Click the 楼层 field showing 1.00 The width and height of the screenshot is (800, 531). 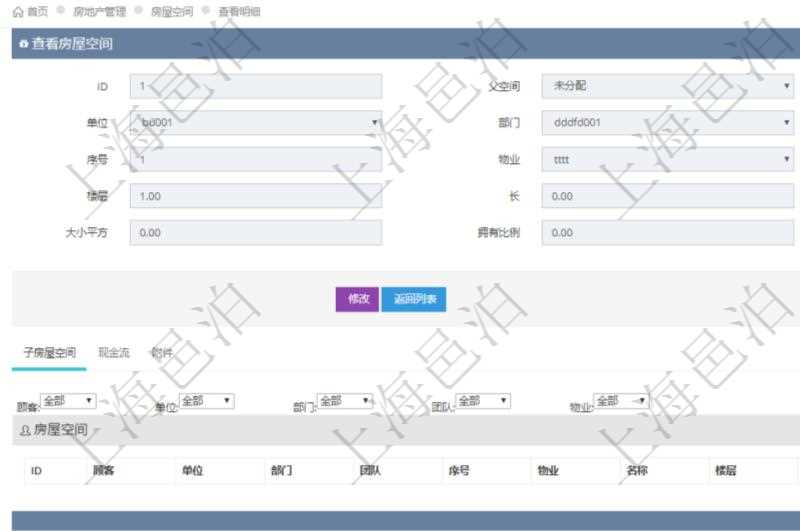[256, 196]
